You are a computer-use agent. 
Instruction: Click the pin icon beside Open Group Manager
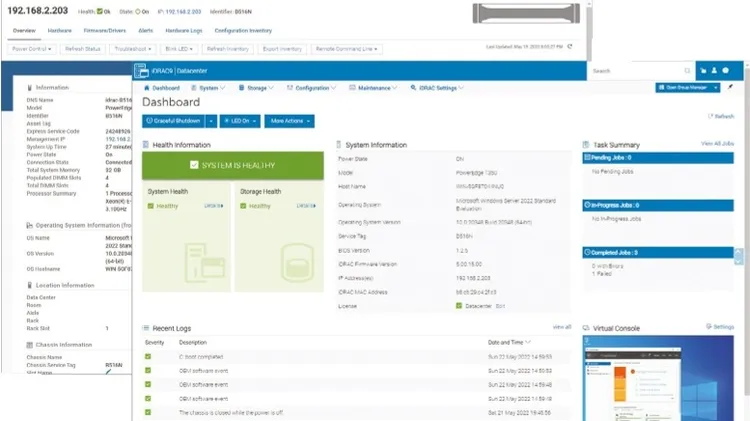pyautogui.click(x=730, y=88)
